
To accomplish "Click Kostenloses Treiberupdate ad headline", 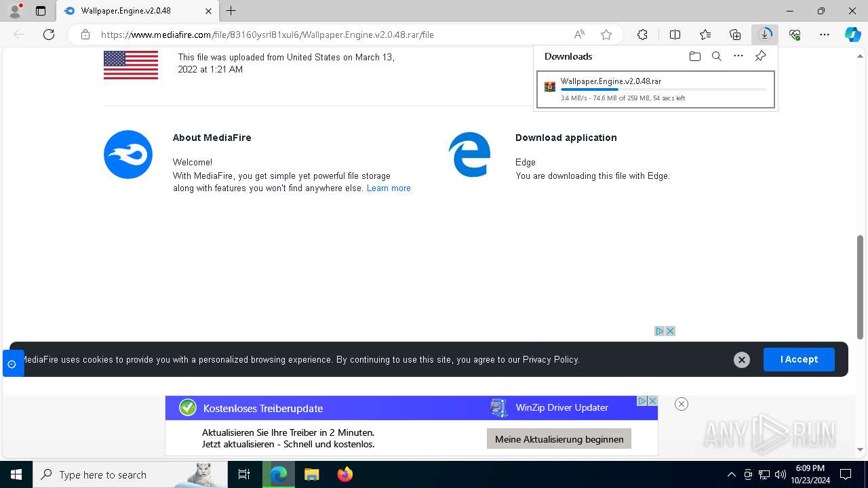I will (263, 408).
